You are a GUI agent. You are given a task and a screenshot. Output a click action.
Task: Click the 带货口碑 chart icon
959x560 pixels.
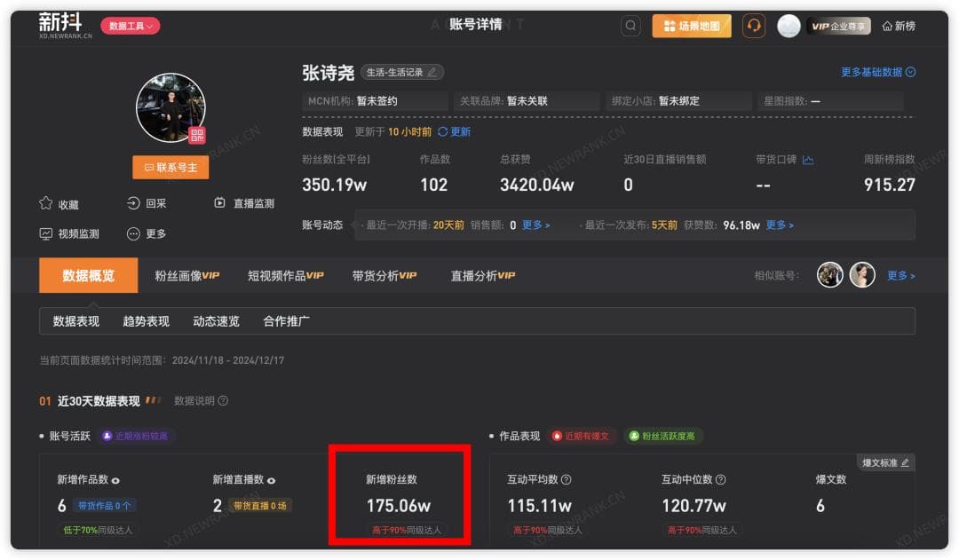point(808,160)
